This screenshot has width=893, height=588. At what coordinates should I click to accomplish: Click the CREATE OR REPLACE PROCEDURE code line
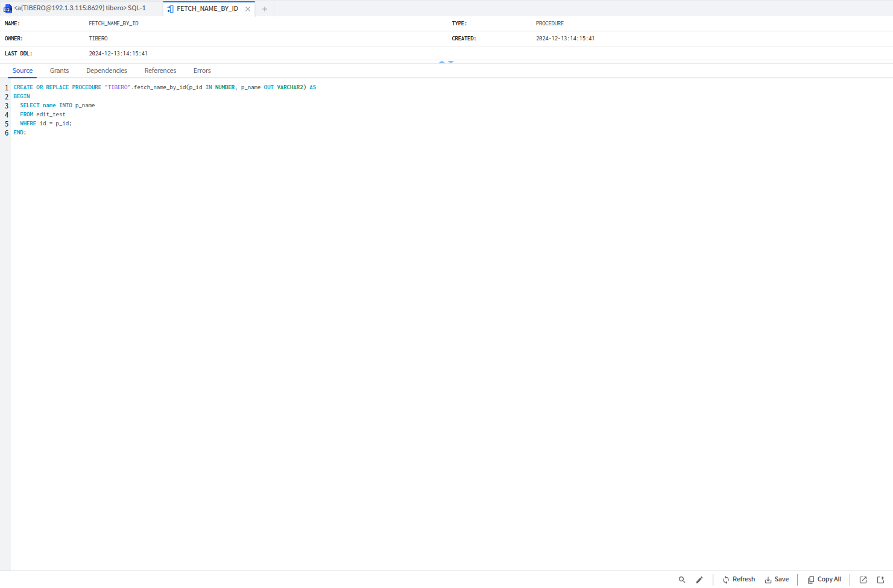click(x=165, y=87)
